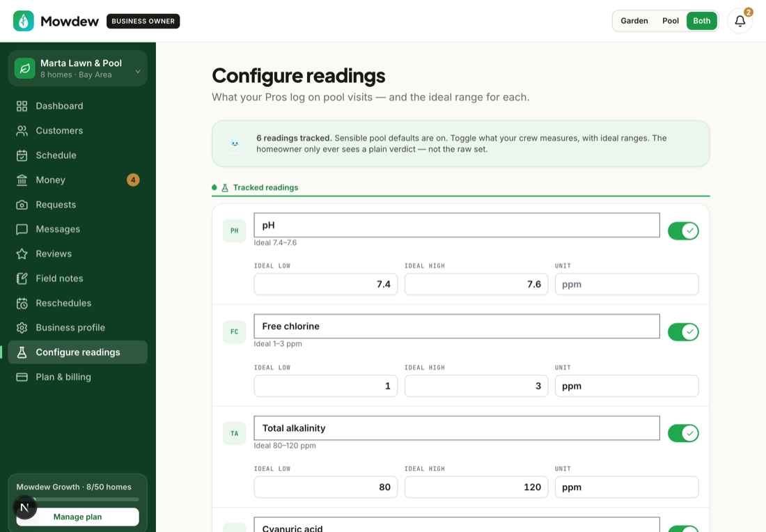
Task: Click the Requests camera icon
Action: (x=22, y=205)
